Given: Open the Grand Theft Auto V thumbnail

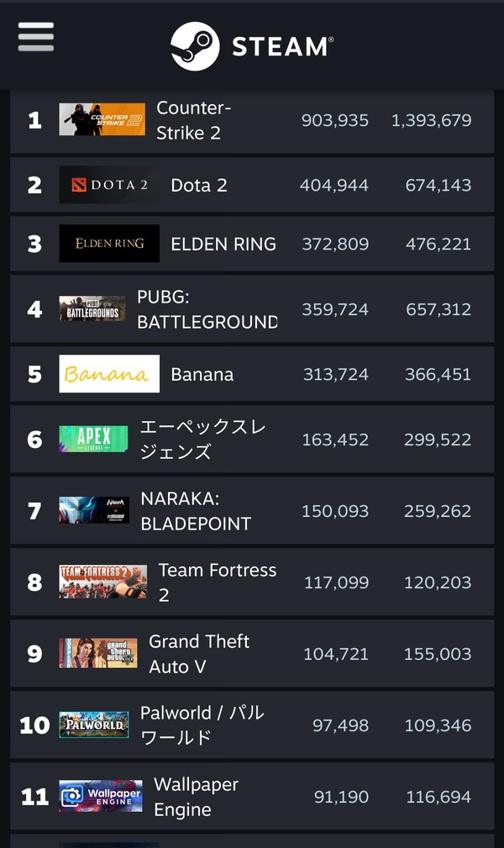Looking at the screenshot, I should click(x=97, y=653).
